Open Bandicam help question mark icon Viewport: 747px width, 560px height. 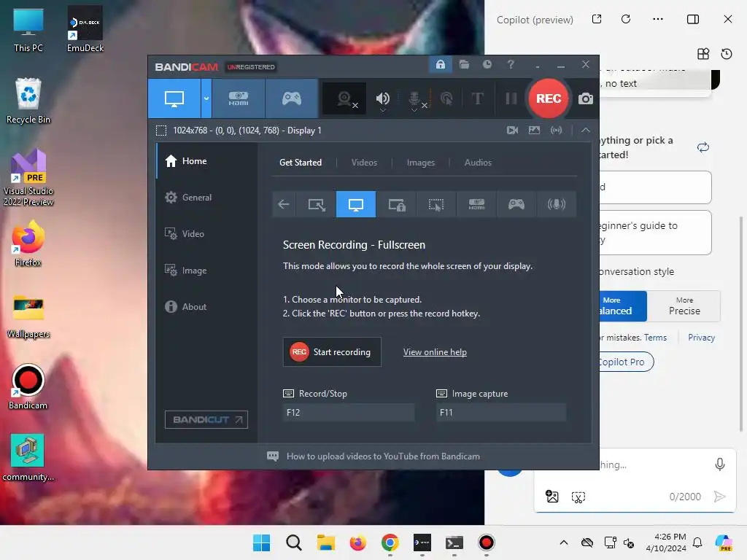click(510, 64)
